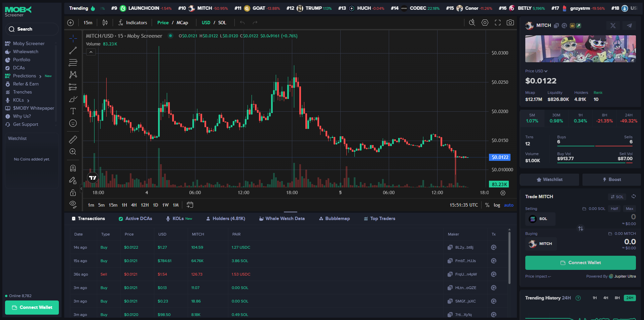
Task: Select the text annotation tool
Action: tap(73, 111)
